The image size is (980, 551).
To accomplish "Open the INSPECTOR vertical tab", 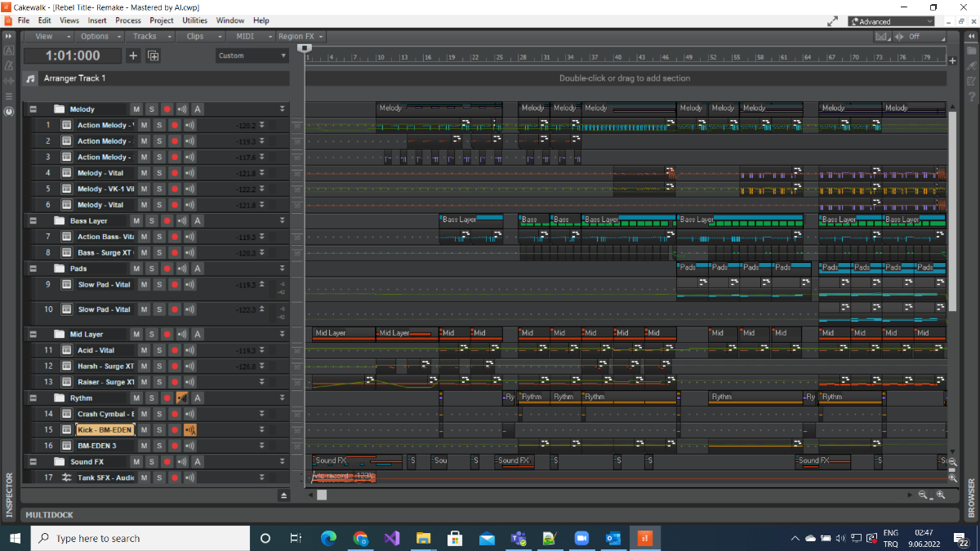I will tap(9, 495).
